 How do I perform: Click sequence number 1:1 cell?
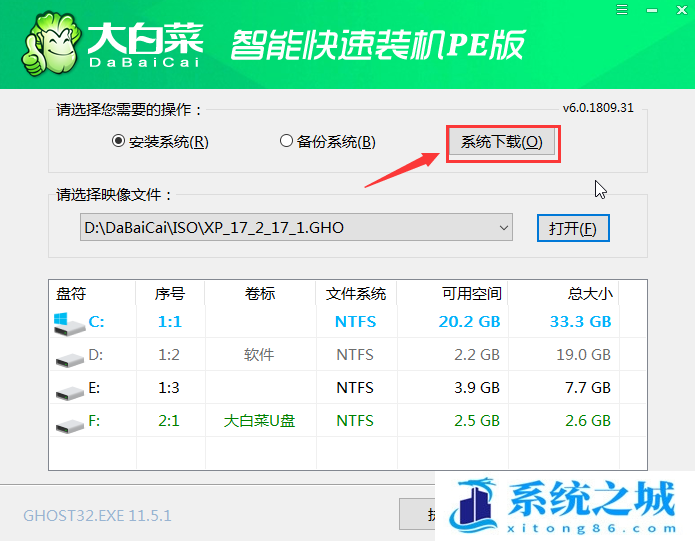[170, 322]
